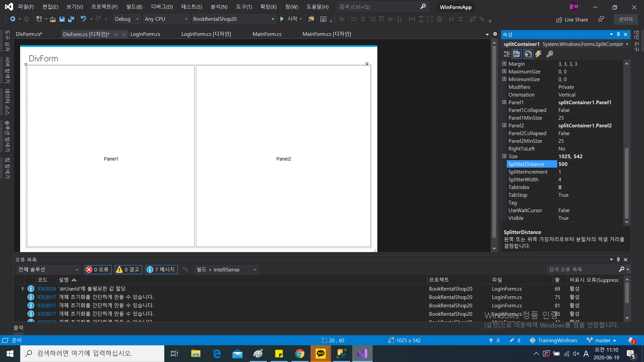Pin the Properties panel with pushpin
Image resolution: width=644 pixels, height=362 pixels.
pyautogui.click(x=618, y=35)
